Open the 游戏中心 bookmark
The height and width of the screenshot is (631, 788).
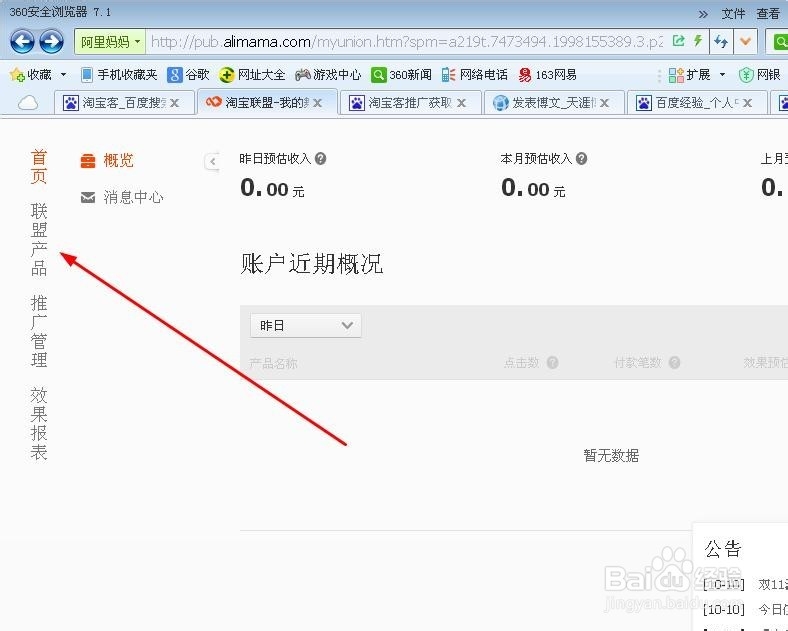coord(328,75)
